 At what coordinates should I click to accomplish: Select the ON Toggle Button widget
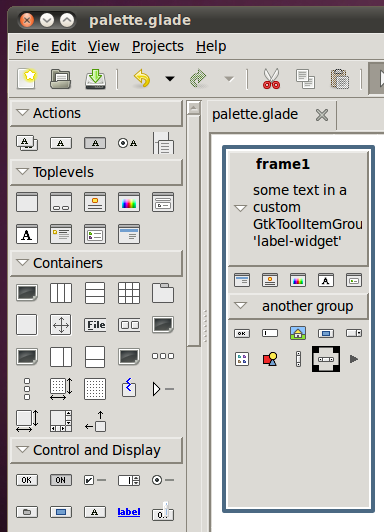[61, 480]
